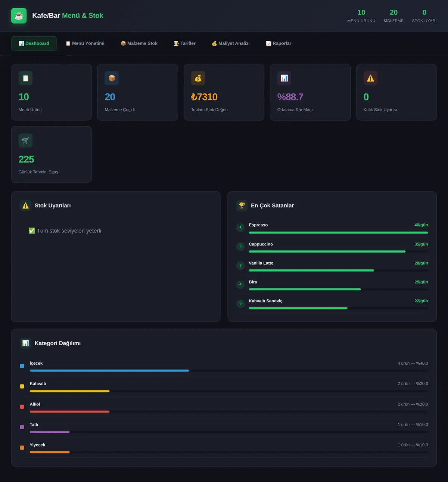Switch to the Raporlar tab
This screenshot has width=448, height=482.
coord(279,43)
